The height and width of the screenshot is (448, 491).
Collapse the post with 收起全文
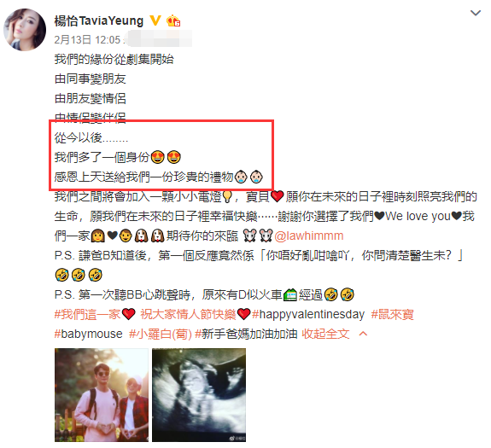tap(325, 334)
